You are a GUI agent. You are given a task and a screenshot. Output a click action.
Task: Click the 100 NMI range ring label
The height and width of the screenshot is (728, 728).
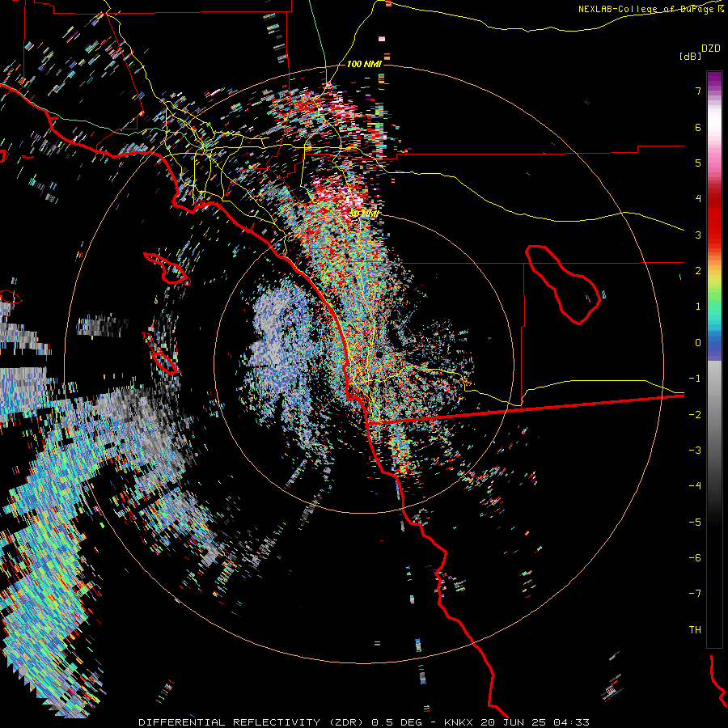[365, 64]
